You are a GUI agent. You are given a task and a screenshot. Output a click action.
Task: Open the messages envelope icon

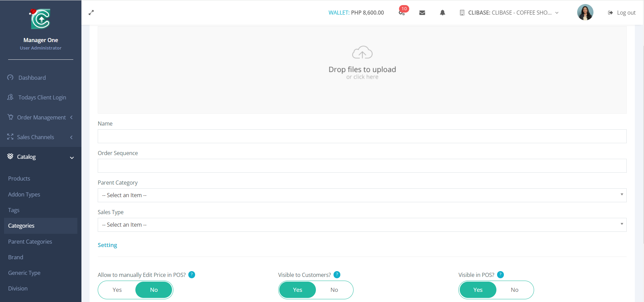422,13
